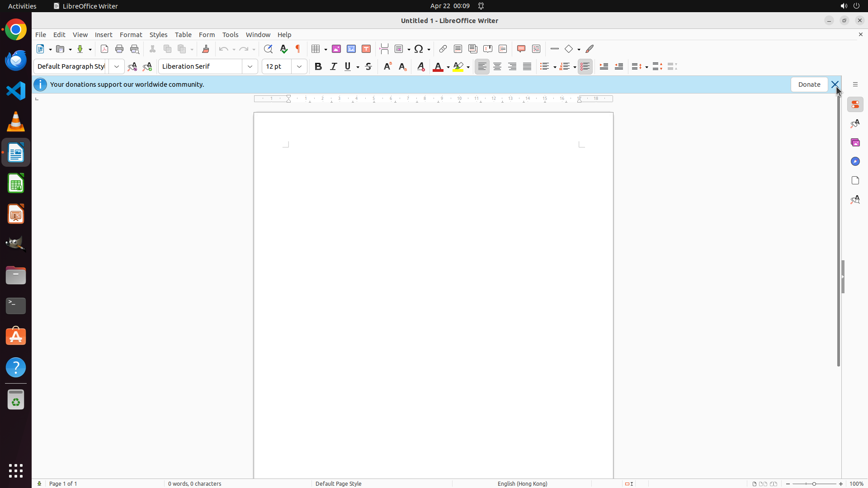Screen dimensions: 868x488
Task: Open the Format menu
Action: pos(131,35)
